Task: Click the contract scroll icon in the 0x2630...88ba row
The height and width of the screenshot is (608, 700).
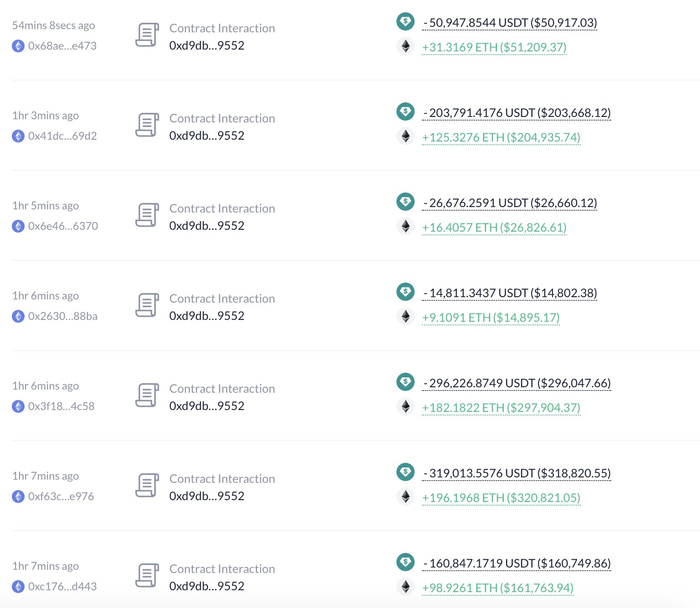Action: [x=147, y=305]
